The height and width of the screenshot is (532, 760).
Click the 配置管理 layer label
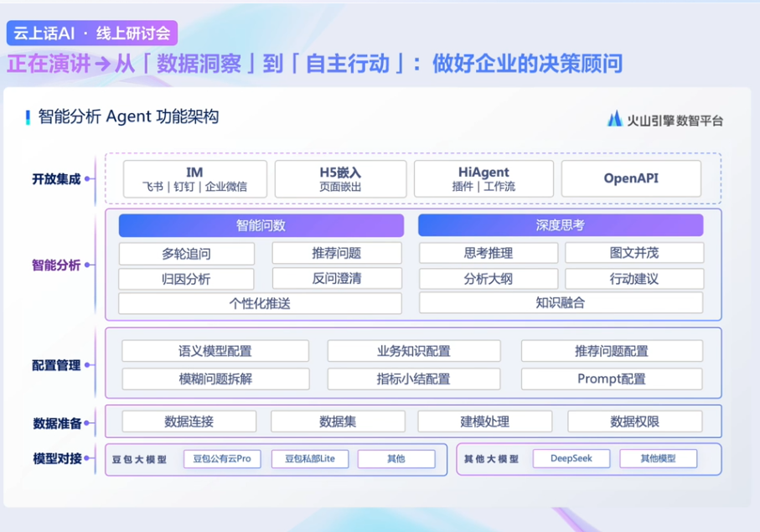coord(56,365)
